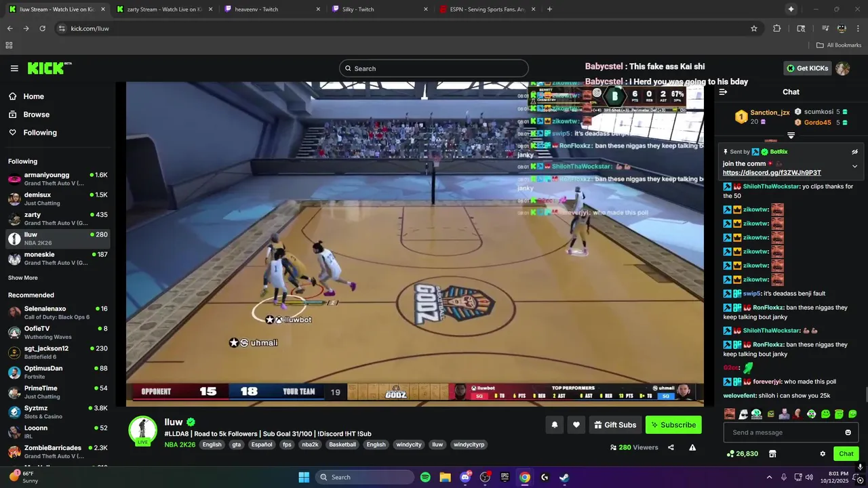The height and width of the screenshot is (488, 868).
Task: Reload the current page
Action: coord(42,28)
